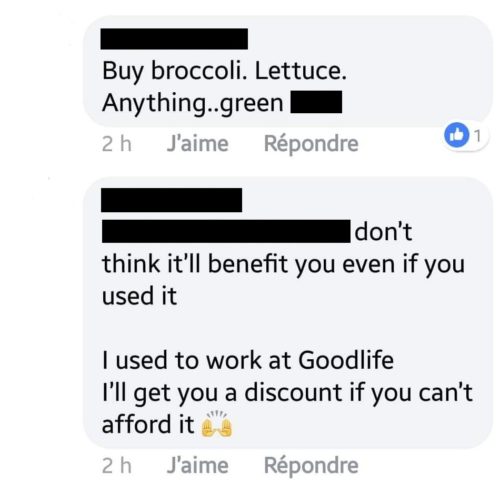
Task: Click the "think it'll benefit you" line
Action: 283,265
